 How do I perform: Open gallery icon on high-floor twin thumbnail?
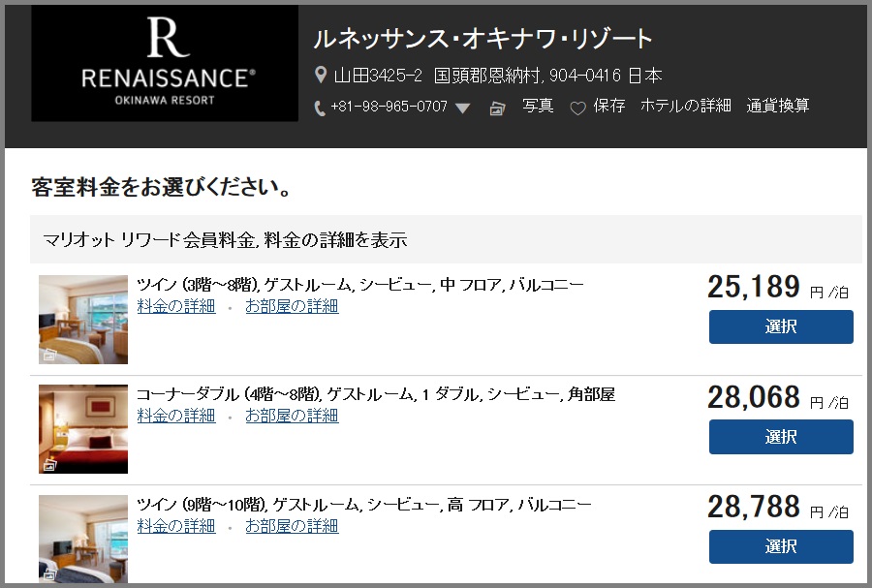[x=49, y=575]
